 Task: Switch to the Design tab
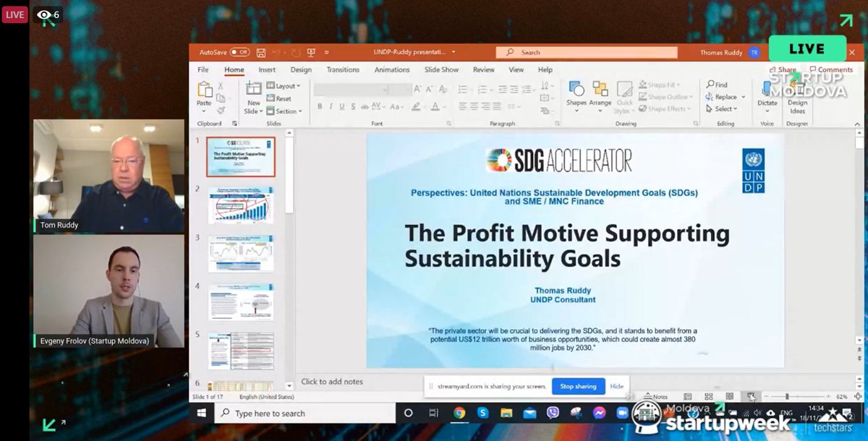(x=301, y=70)
